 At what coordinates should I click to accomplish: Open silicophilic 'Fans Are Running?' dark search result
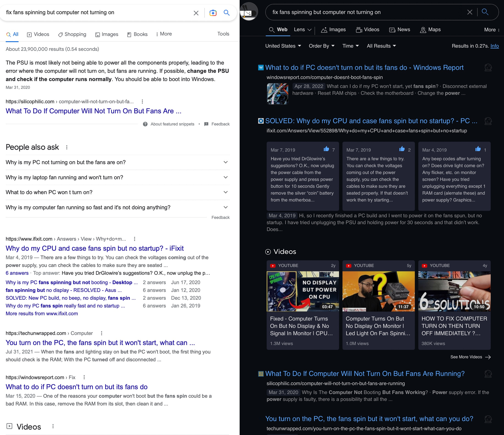click(365, 373)
